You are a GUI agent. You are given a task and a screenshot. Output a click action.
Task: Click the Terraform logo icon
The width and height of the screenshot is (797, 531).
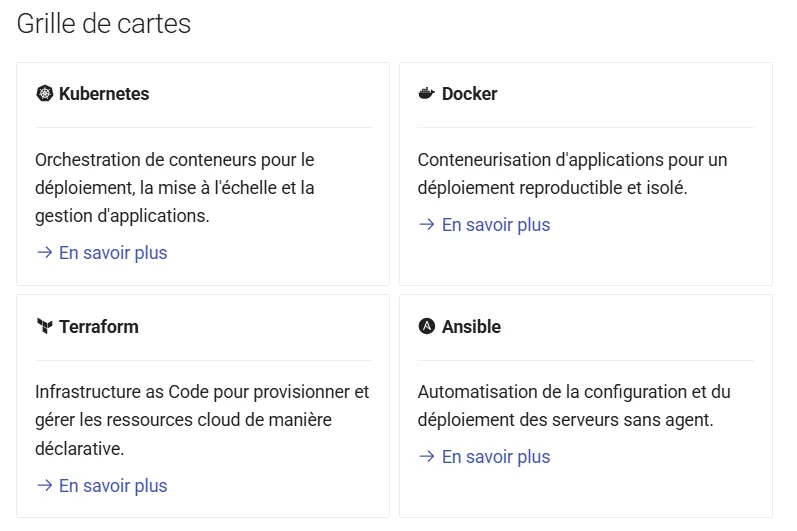[x=44, y=327]
